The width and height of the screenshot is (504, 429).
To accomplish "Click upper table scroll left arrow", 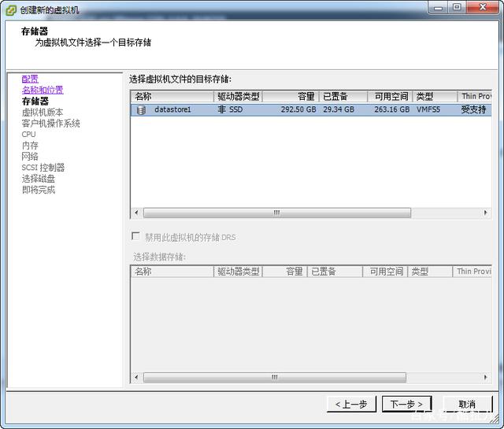I will coord(136,213).
